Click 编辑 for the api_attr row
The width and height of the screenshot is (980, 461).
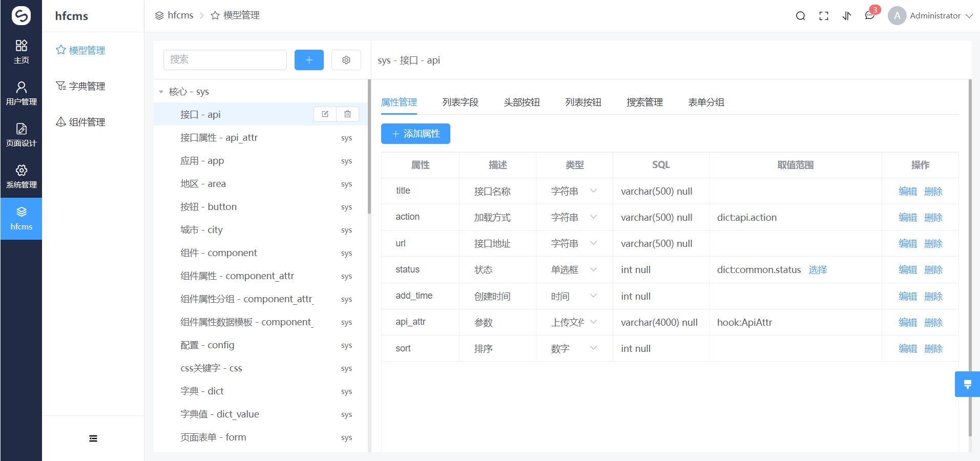point(908,322)
